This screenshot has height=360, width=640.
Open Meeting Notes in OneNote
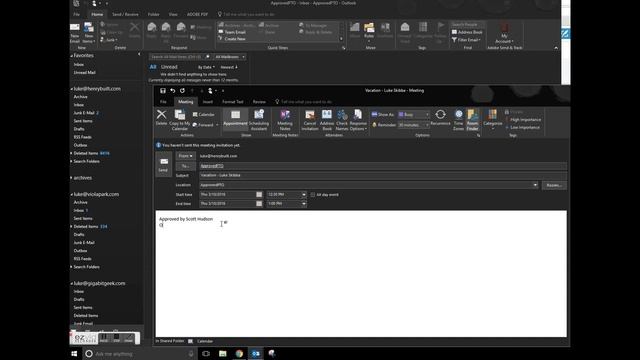(x=285, y=120)
